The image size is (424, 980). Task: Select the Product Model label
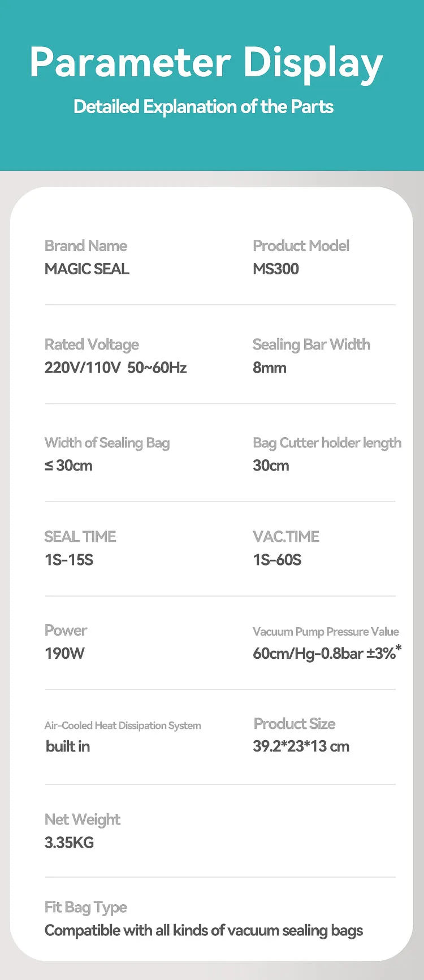point(301,246)
